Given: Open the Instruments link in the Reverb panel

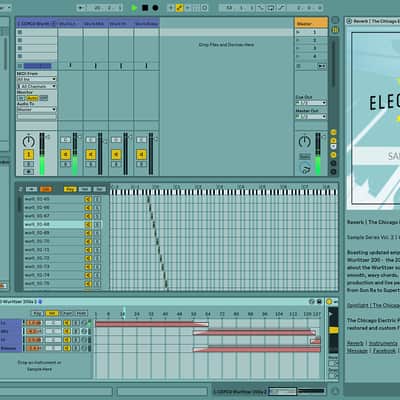Looking at the screenshot, I should coord(383,343).
